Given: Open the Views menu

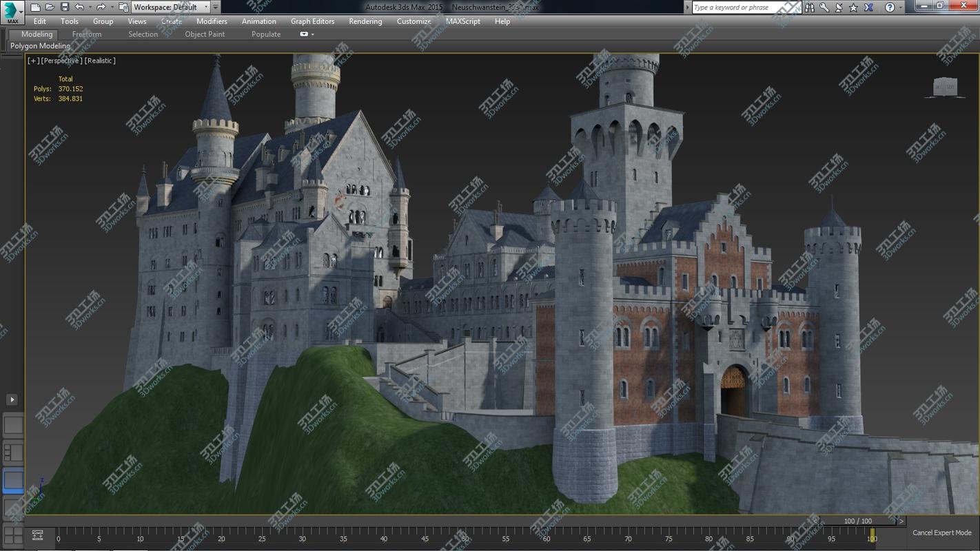Looking at the screenshot, I should [x=137, y=21].
